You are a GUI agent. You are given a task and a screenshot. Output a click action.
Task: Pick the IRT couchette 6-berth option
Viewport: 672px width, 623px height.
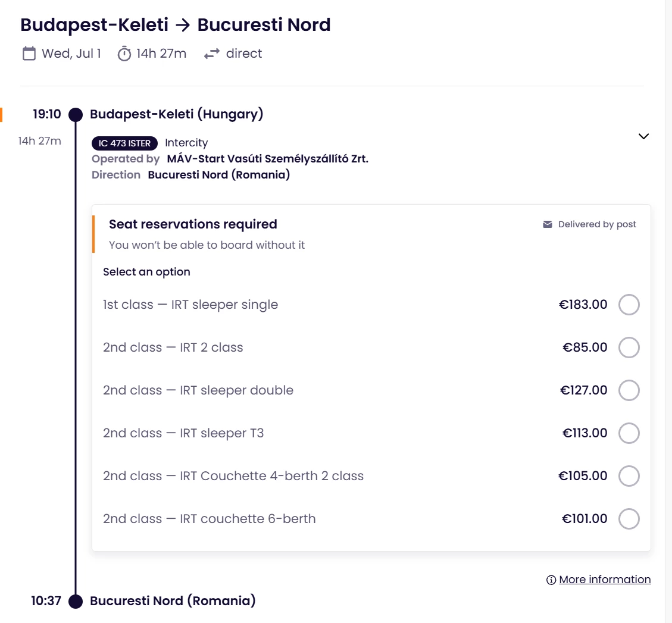(x=629, y=519)
